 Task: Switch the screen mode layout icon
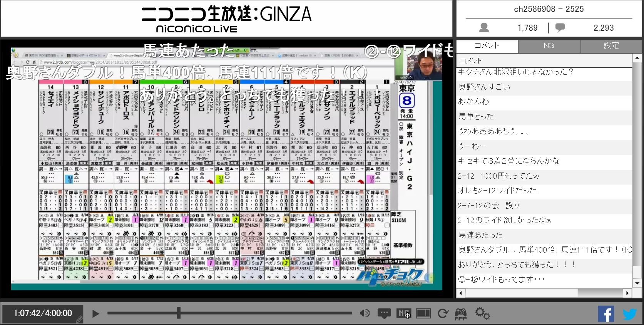(423, 313)
